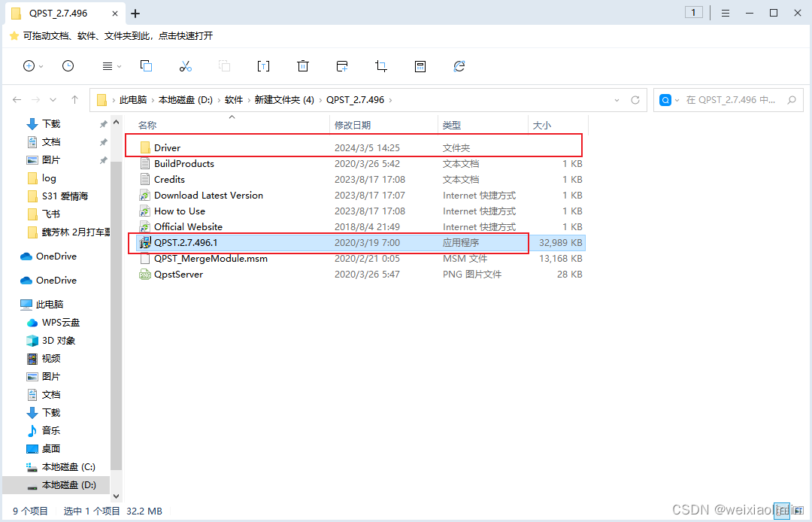
Task: Open pinned 图片 in quick access
Action: 51,160
